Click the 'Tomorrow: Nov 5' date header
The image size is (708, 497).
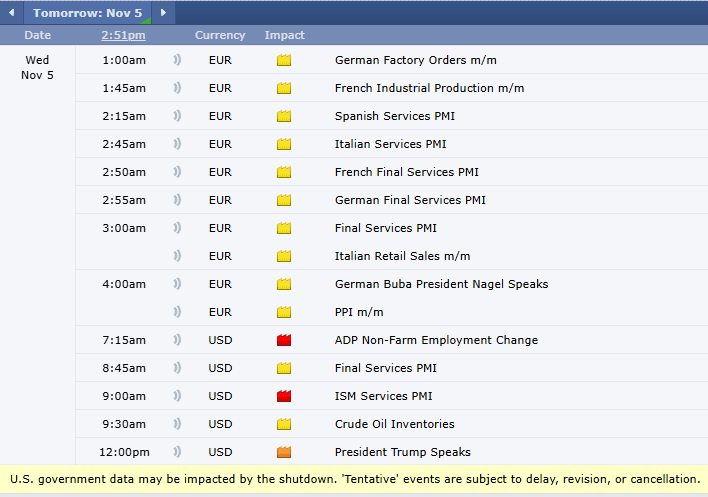coord(88,13)
